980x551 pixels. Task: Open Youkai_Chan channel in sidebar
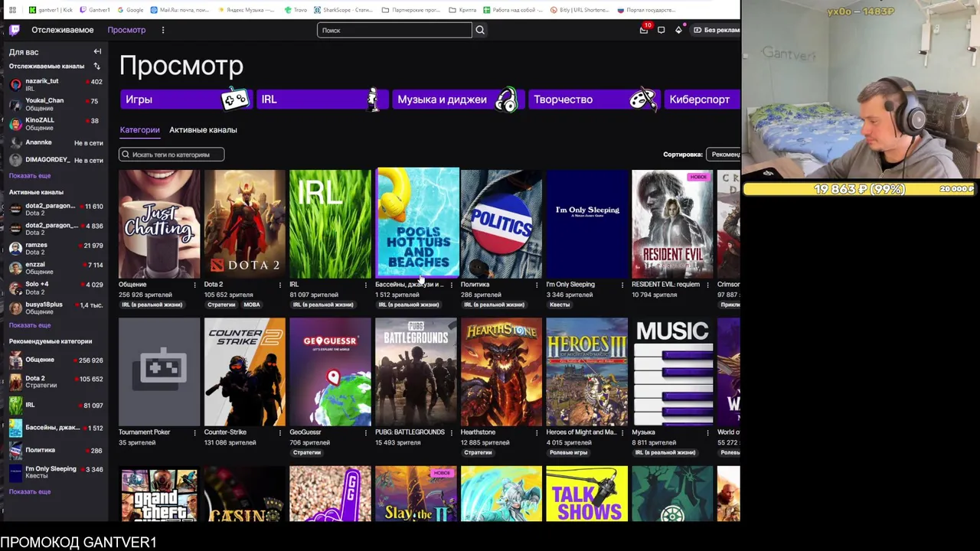point(54,103)
